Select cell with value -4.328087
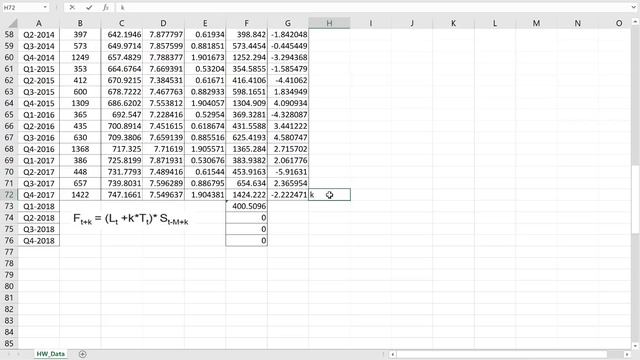The width and height of the screenshot is (640, 360). tap(288, 115)
